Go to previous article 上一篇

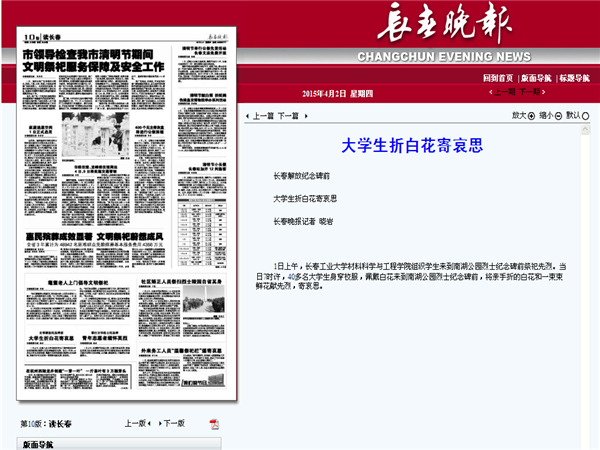pyautogui.click(x=263, y=116)
